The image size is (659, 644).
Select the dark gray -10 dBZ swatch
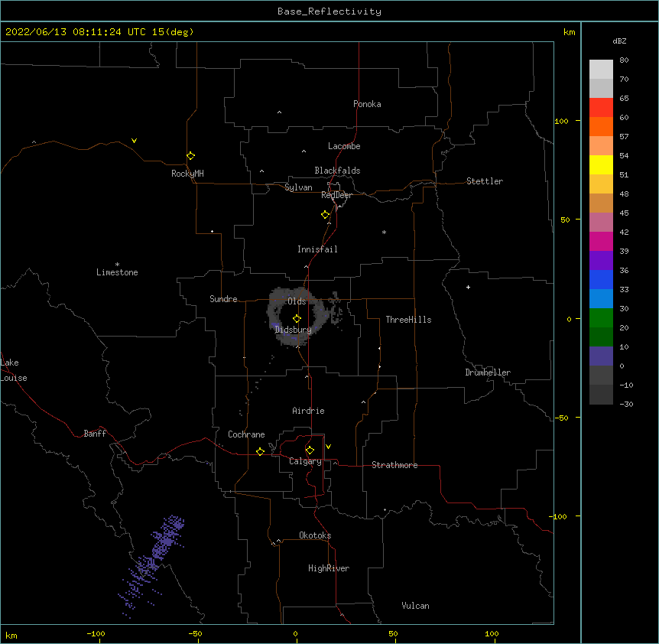coord(601,395)
